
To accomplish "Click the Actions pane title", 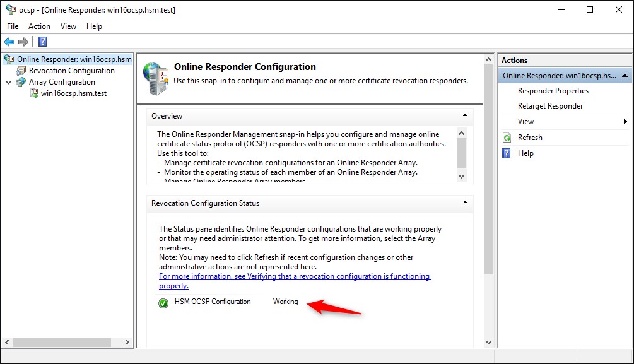I will pos(514,61).
